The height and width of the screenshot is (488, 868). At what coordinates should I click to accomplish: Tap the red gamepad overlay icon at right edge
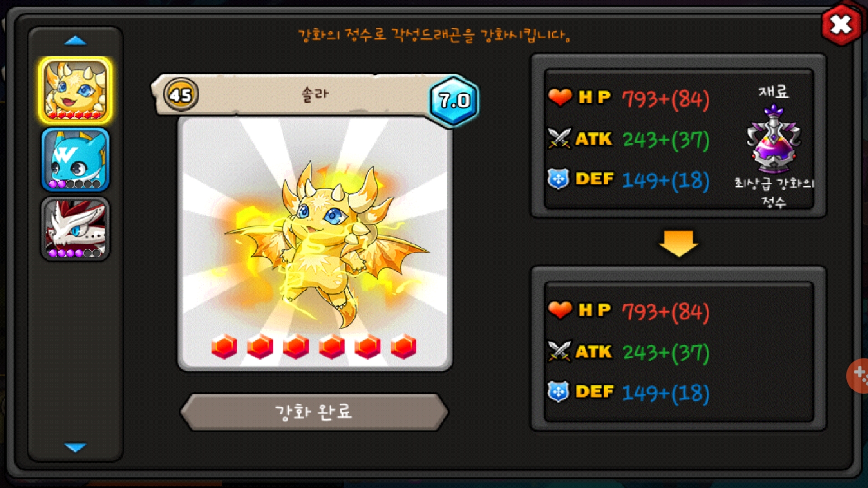pyautogui.click(x=858, y=376)
